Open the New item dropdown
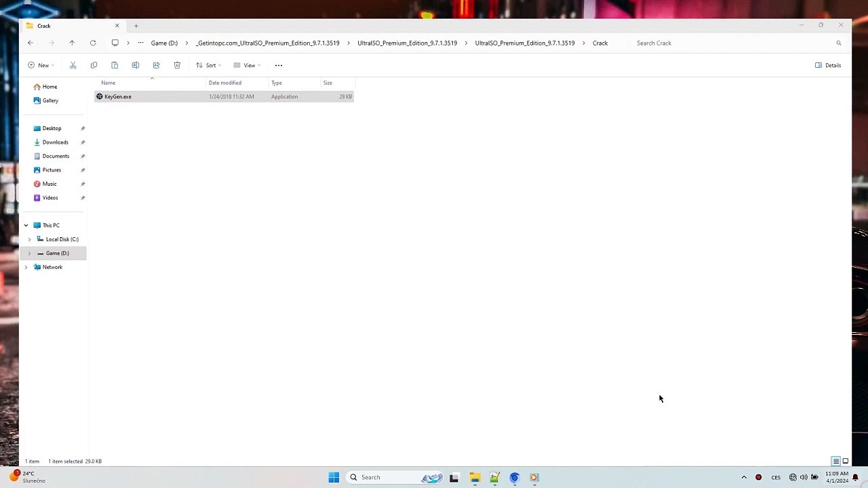Screen dimensions: 868x488 (x=41, y=65)
